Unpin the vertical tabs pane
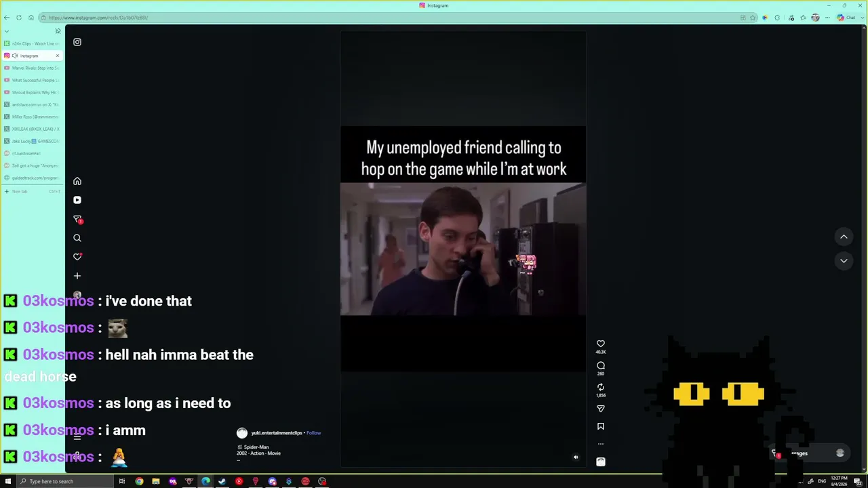The width and height of the screenshot is (868, 488). pyautogui.click(x=58, y=31)
